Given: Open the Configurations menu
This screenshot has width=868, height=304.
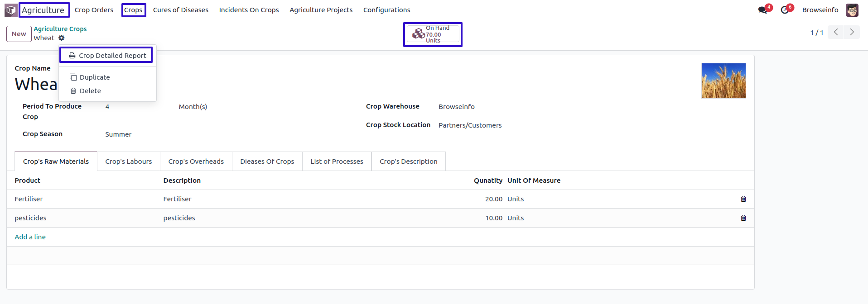Looking at the screenshot, I should (x=386, y=10).
